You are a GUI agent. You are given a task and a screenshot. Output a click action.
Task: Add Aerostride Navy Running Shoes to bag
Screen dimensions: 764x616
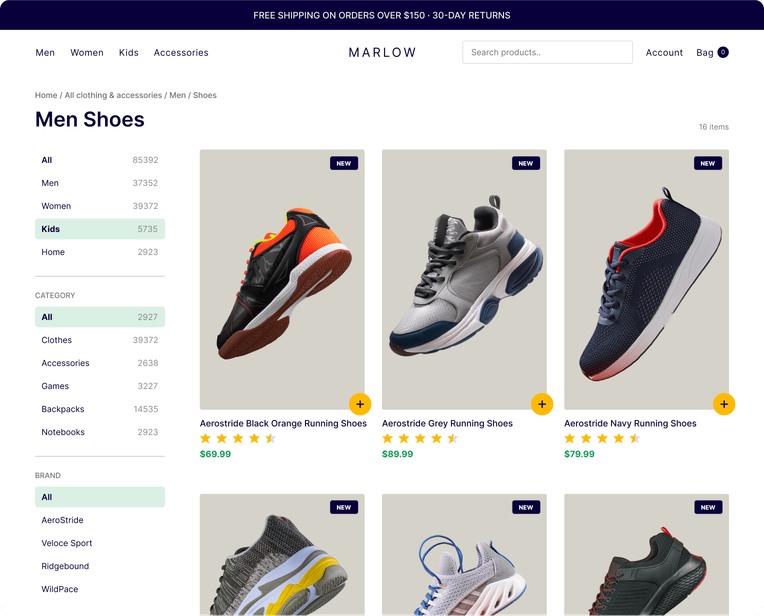click(724, 404)
